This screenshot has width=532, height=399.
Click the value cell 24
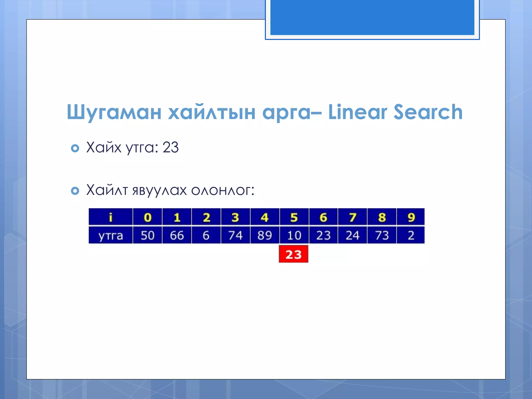coord(353,235)
